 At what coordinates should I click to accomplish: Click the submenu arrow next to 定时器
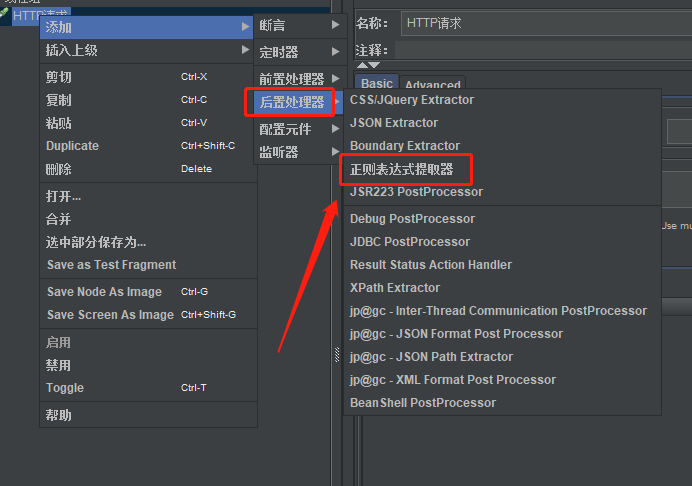336,52
